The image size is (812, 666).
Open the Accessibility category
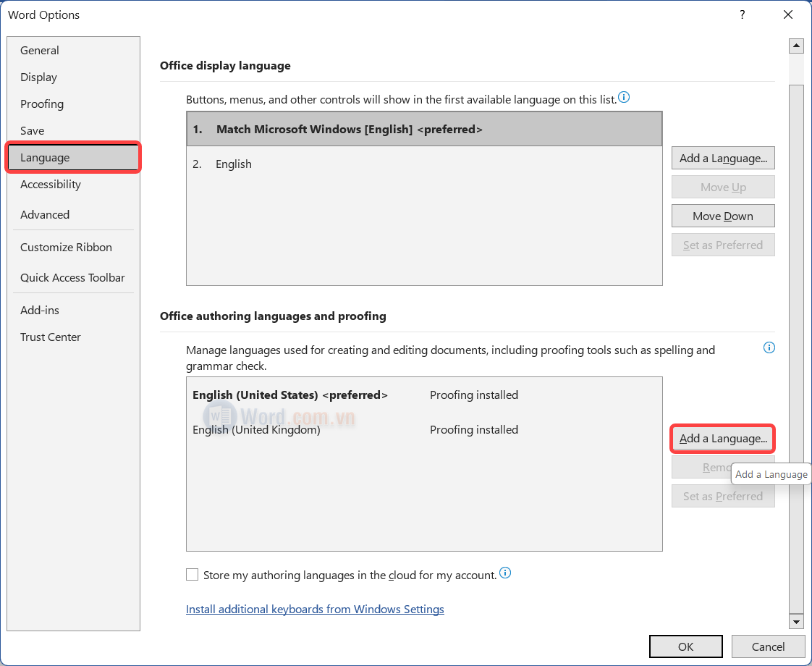73,185
